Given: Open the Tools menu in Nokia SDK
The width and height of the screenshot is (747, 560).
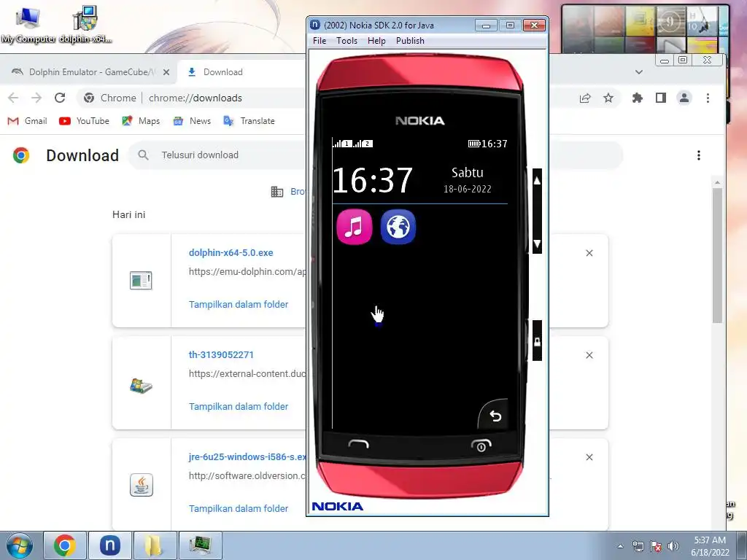Looking at the screenshot, I should pyautogui.click(x=347, y=41).
